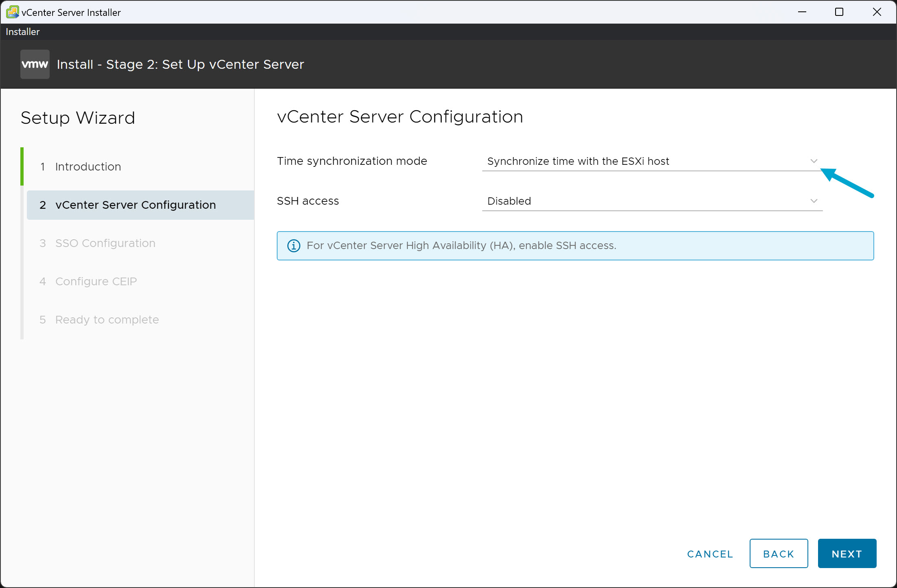The width and height of the screenshot is (897, 588).
Task: Click the Synchronize time with the ESXi host field
Action: coord(578,161)
